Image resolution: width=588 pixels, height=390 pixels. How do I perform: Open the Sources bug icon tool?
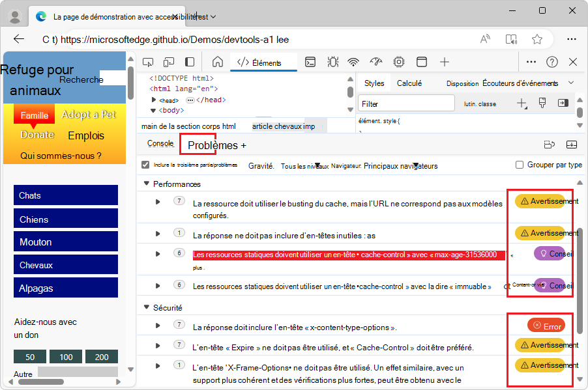coord(332,62)
